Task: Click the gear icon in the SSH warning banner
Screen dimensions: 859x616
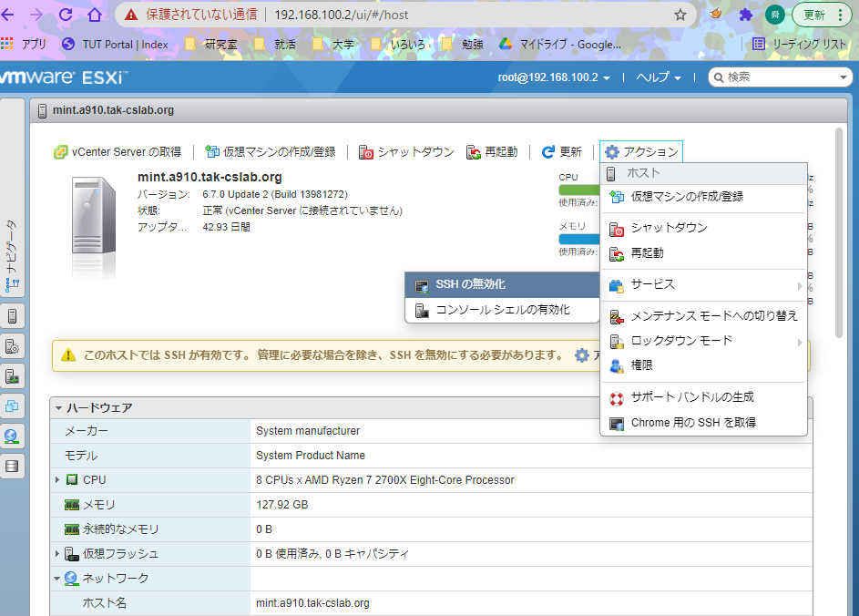Action: pyautogui.click(x=581, y=356)
